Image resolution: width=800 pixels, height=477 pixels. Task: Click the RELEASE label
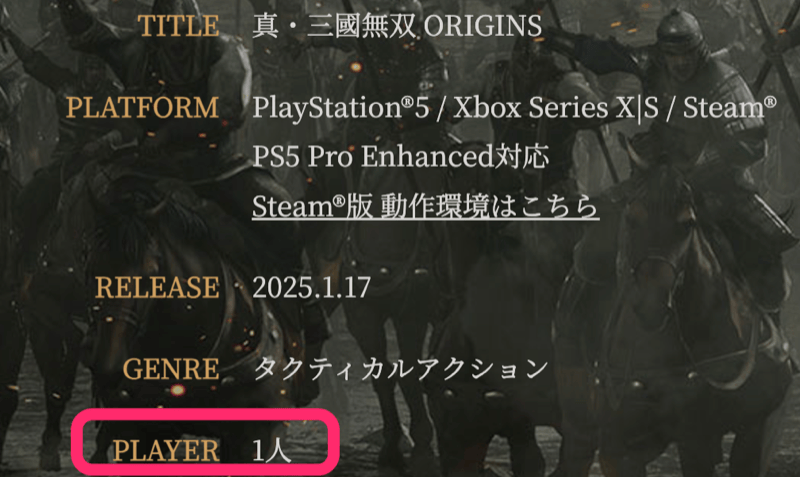point(157,287)
